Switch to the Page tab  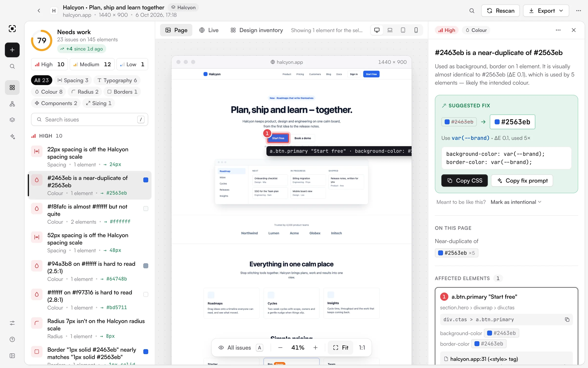pyautogui.click(x=176, y=30)
